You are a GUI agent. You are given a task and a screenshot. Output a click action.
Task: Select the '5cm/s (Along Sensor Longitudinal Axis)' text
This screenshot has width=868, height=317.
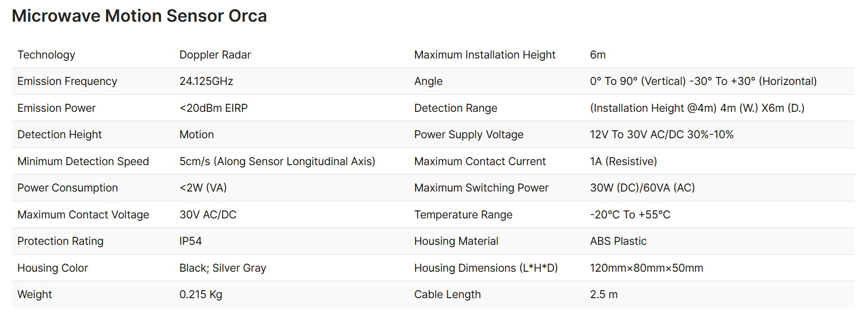tap(277, 161)
